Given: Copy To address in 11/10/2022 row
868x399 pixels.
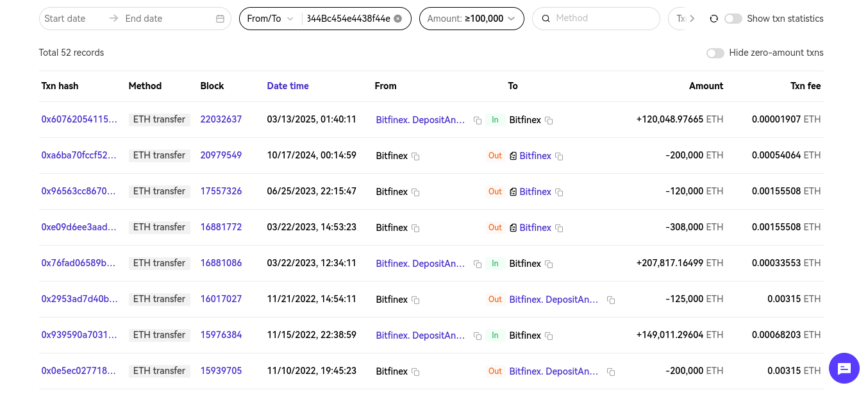Looking at the screenshot, I should 611,372.
